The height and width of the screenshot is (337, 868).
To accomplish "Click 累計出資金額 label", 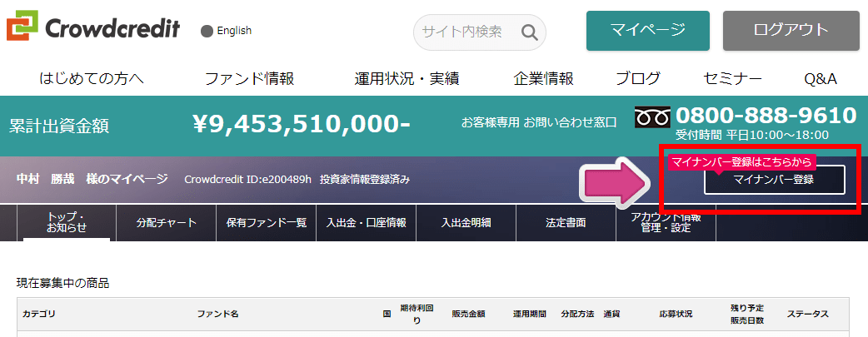I will (x=59, y=126).
